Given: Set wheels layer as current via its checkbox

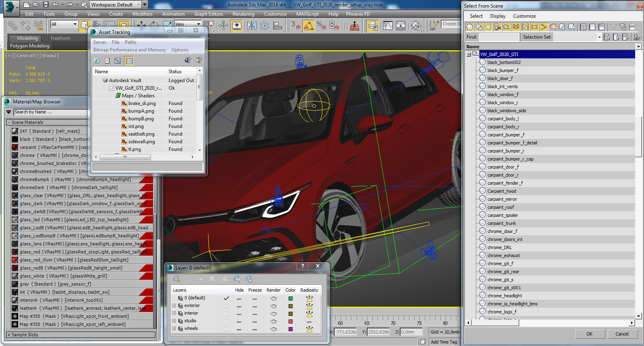Looking at the screenshot, I should tap(226, 329).
